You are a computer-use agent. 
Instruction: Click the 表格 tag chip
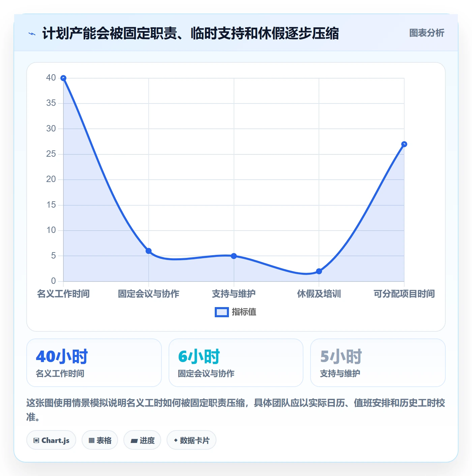click(x=100, y=440)
